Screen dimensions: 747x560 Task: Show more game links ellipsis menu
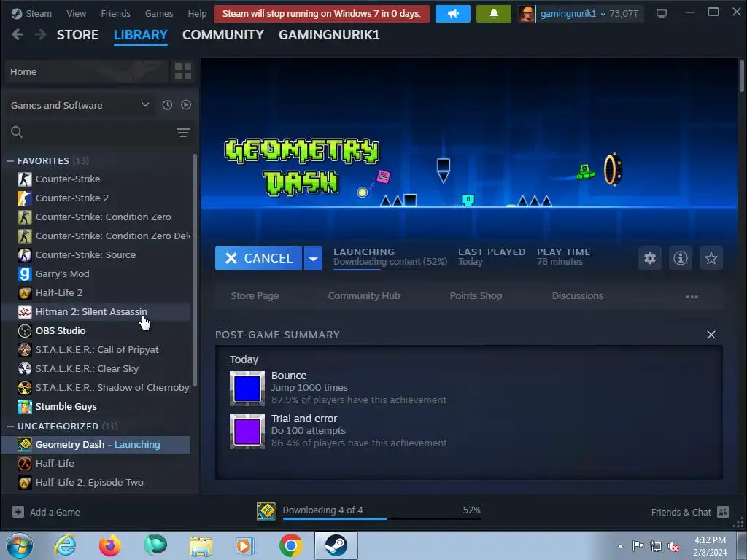tap(692, 296)
